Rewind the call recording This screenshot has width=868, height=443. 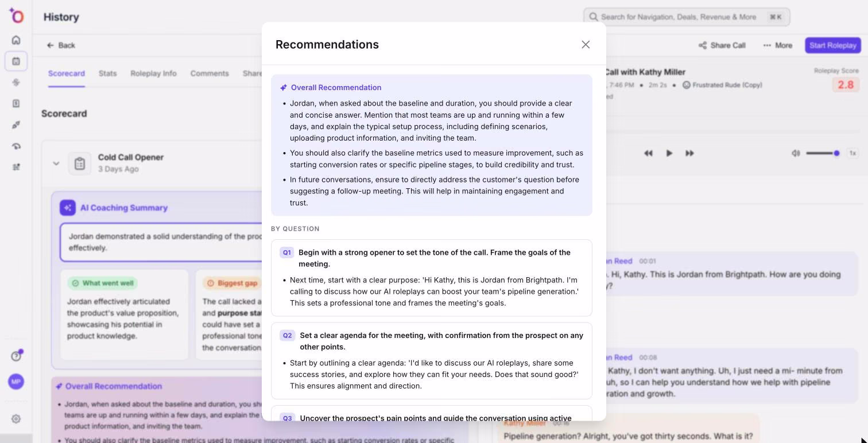[648, 153]
